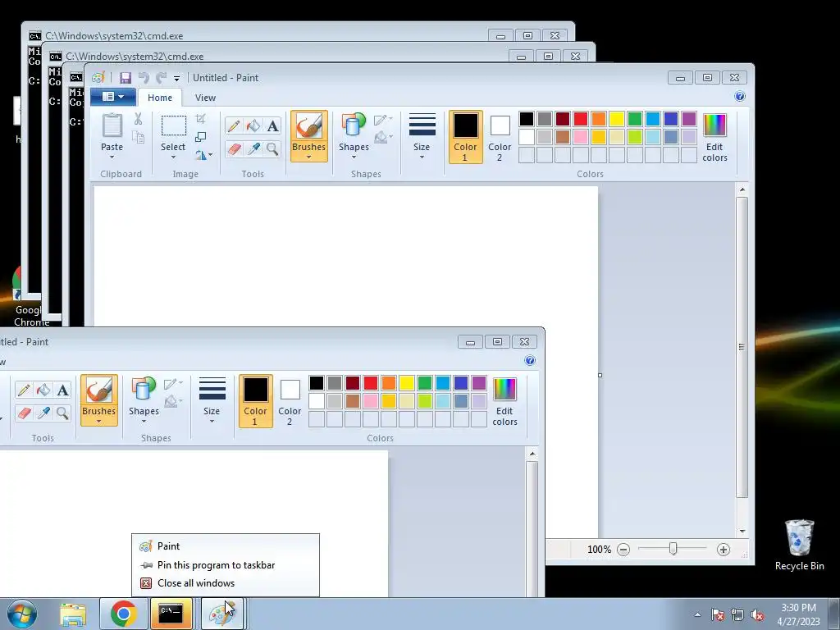This screenshot has width=840, height=630.
Task: Select the Text tool in front Paint window
Action: (x=62, y=390)
